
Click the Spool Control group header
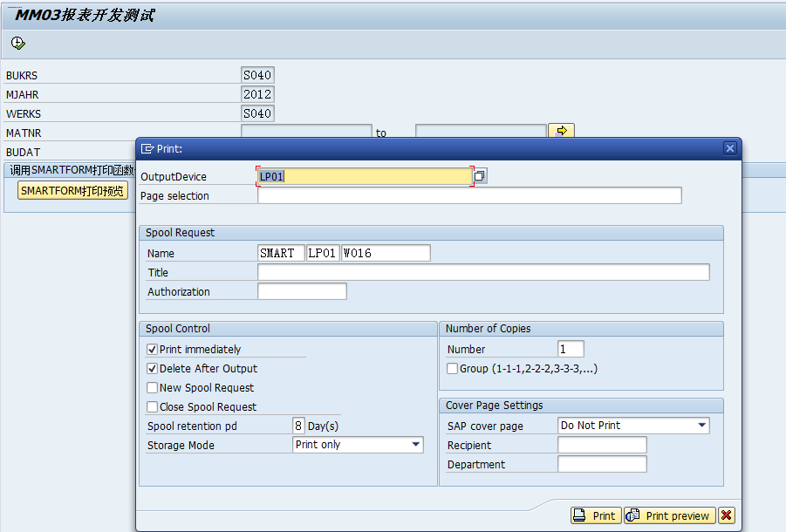click(x=288, y=329)
